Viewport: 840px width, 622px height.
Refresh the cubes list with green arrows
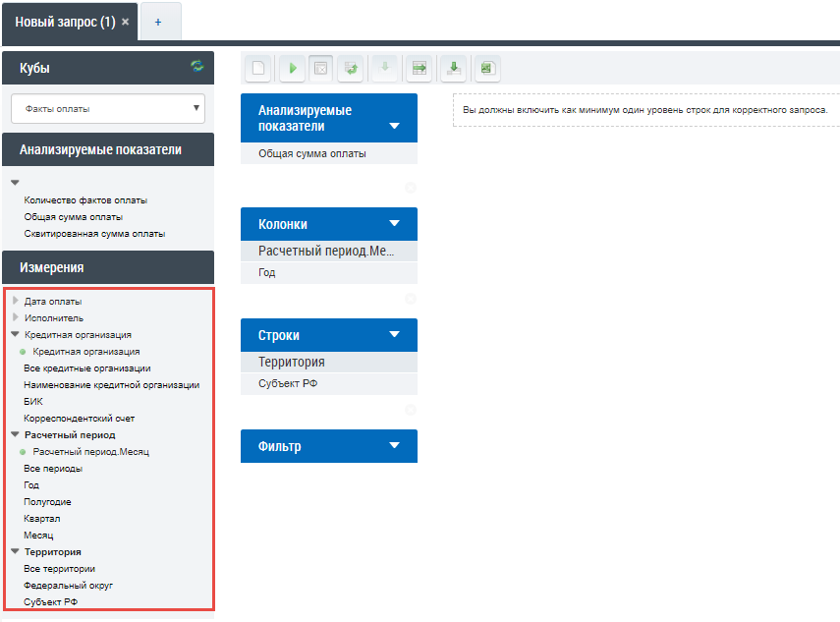pos(197,67)
